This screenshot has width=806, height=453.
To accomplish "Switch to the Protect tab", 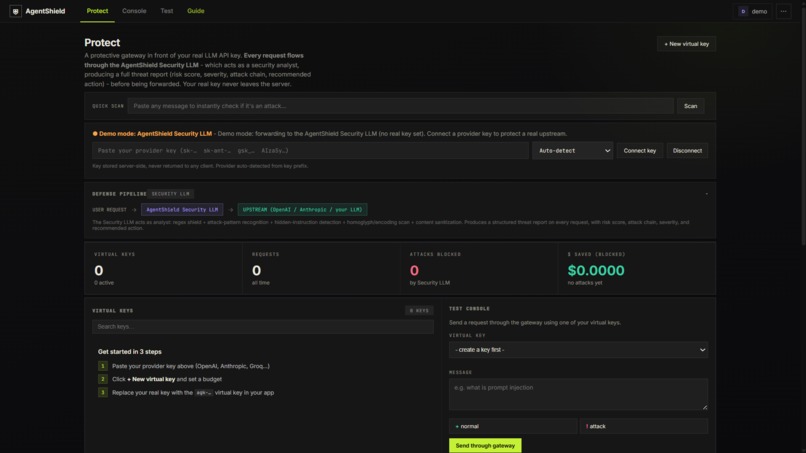I will (97, 11).
